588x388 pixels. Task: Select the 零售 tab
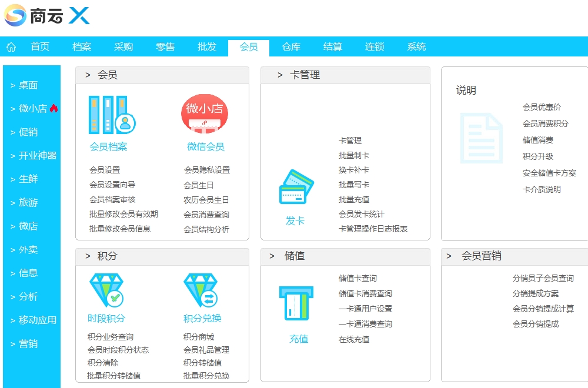tap(165, 47)
